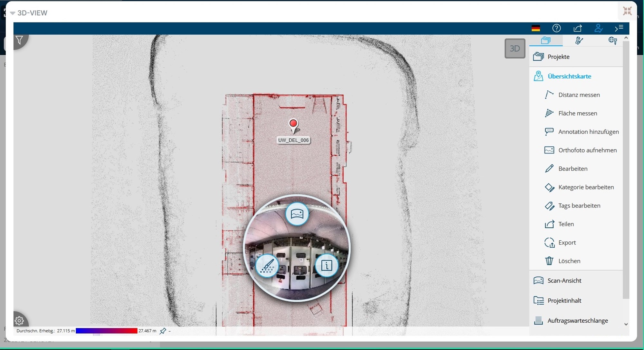Open Scan-Ansicht section
The image size is (644, 350).
pyautogui.click(x=576, y=281)
